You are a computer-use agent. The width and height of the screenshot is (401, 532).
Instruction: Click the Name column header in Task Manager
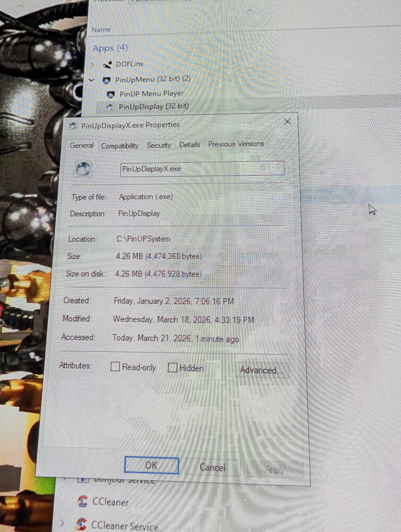(x=101, y=30)
